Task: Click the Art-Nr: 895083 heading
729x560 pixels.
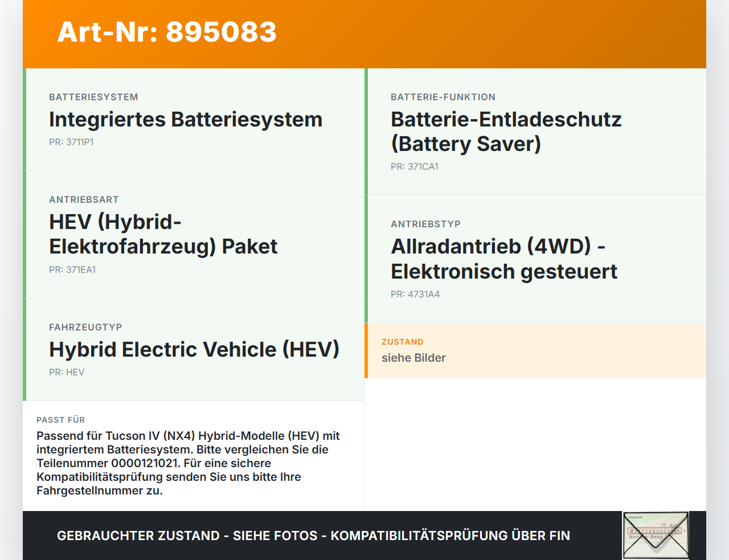Action: click(x=167, y=32)
